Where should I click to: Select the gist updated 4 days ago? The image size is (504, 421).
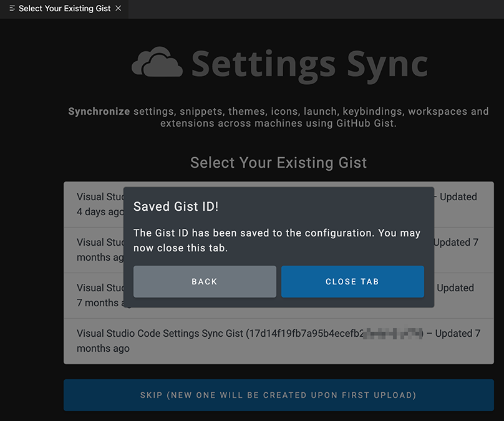[94, 205]
